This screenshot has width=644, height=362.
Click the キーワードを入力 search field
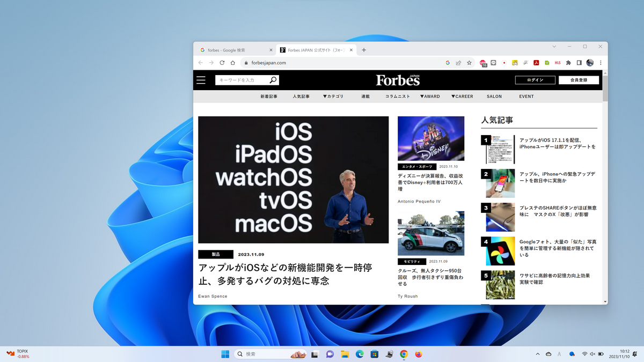tap(243, 80)
